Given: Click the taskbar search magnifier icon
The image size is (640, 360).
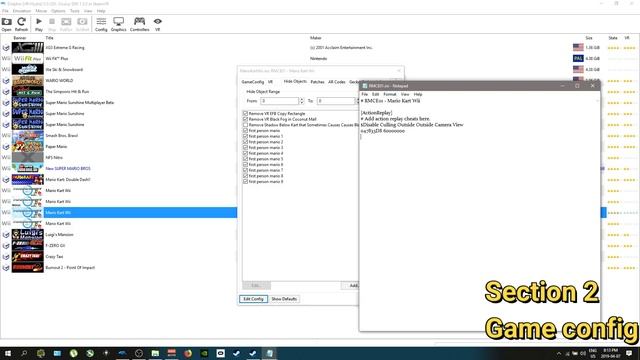Looking at the screenshot, I should (24, 353).
